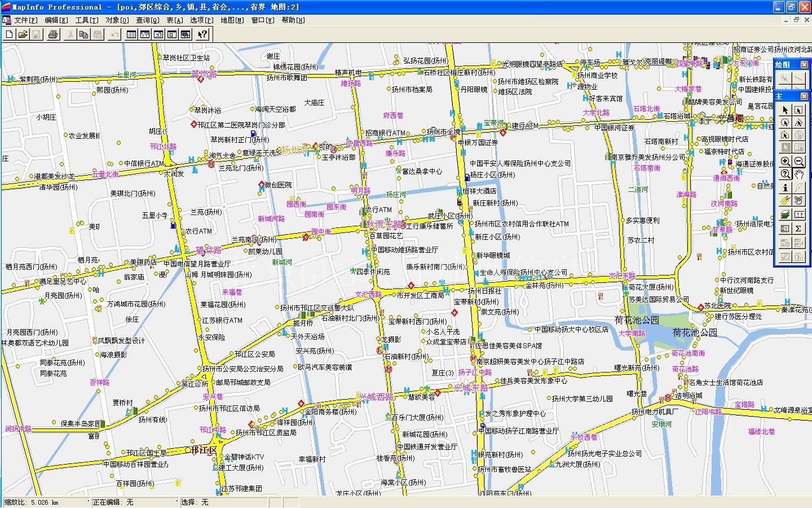Click the 选择: 无 status bar field

[x=223, y=502]
